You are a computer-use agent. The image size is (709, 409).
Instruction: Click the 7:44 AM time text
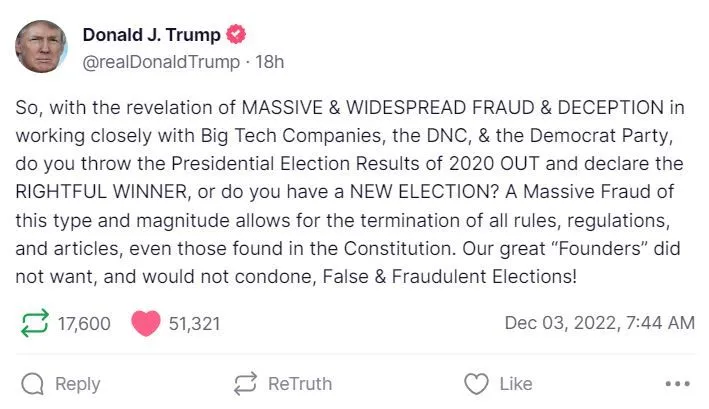pos(660,323)
